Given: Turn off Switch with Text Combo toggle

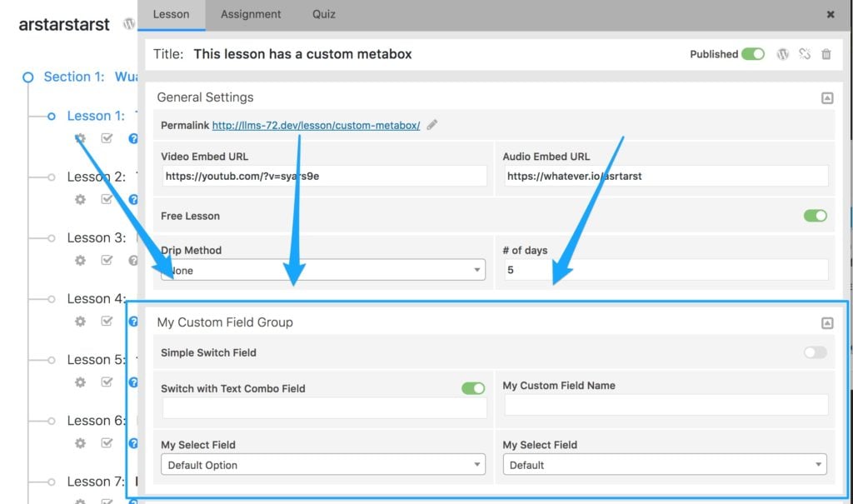Looking at the screenshot, I should pyautogui.click(x=473, y=388).
